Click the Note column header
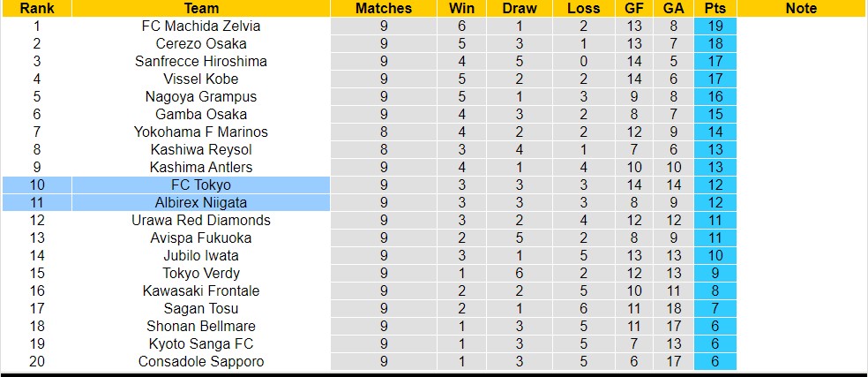This screenshot has height=377, width=868. (x=800, y=9)
